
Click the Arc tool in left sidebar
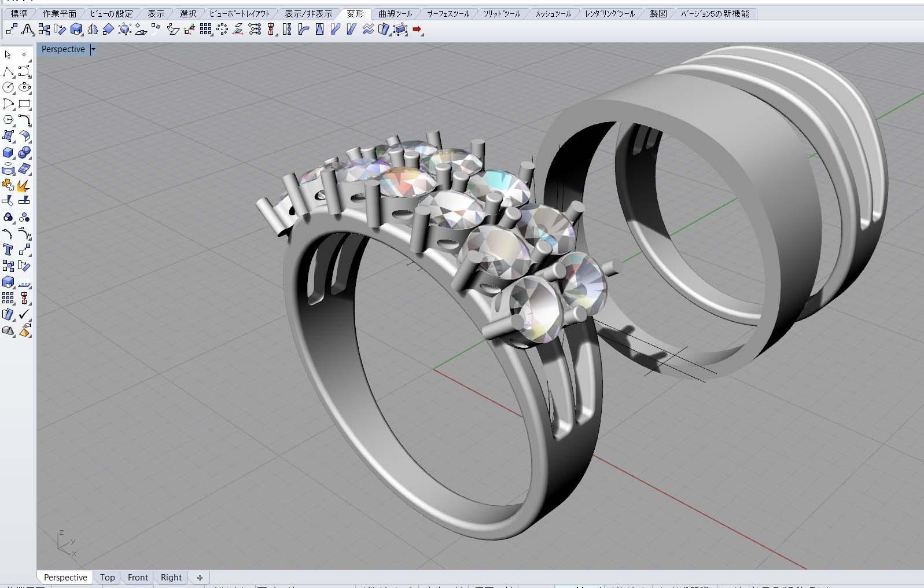[8, 104]
